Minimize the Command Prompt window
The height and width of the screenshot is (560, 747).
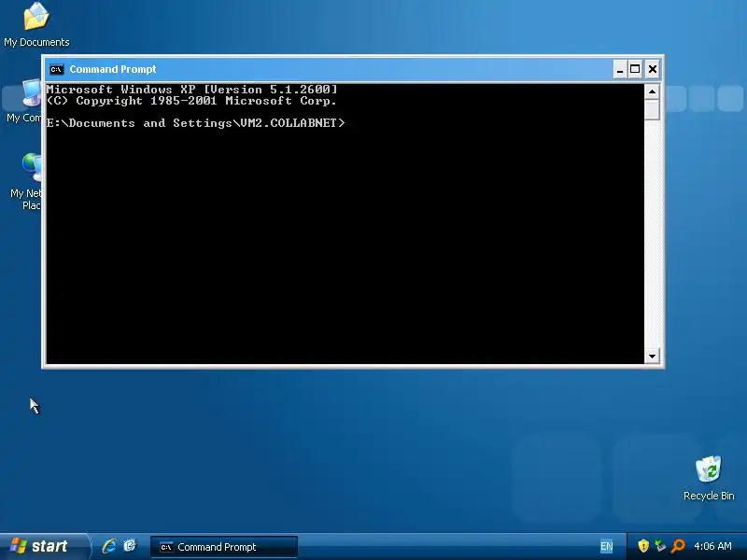[x=619, y=69]
